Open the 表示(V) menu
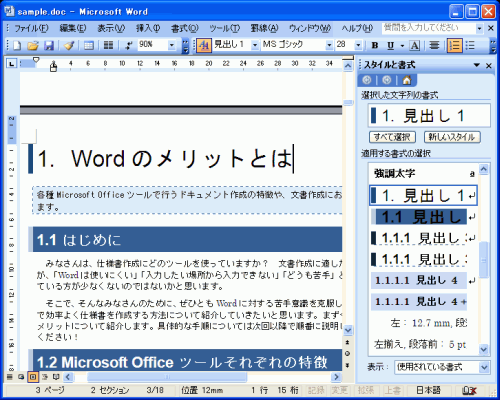The height and width of the screenshot is (400, 500). (111, 29)
